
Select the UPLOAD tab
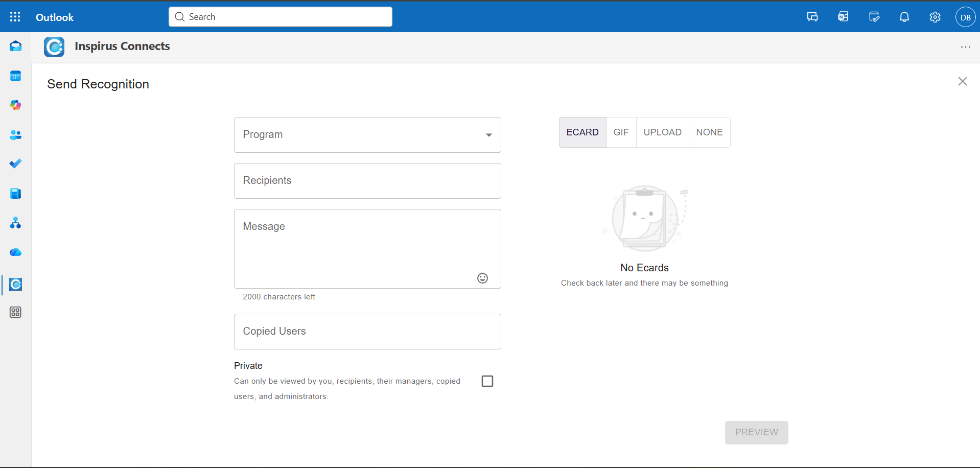click(x=662, y=132)
